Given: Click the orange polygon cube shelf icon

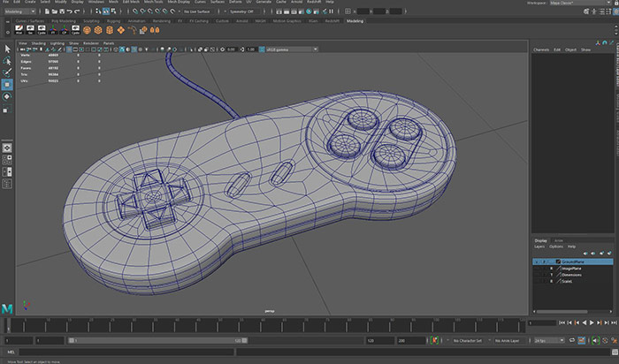Looking at the screenshot, I should click(98, 30).
